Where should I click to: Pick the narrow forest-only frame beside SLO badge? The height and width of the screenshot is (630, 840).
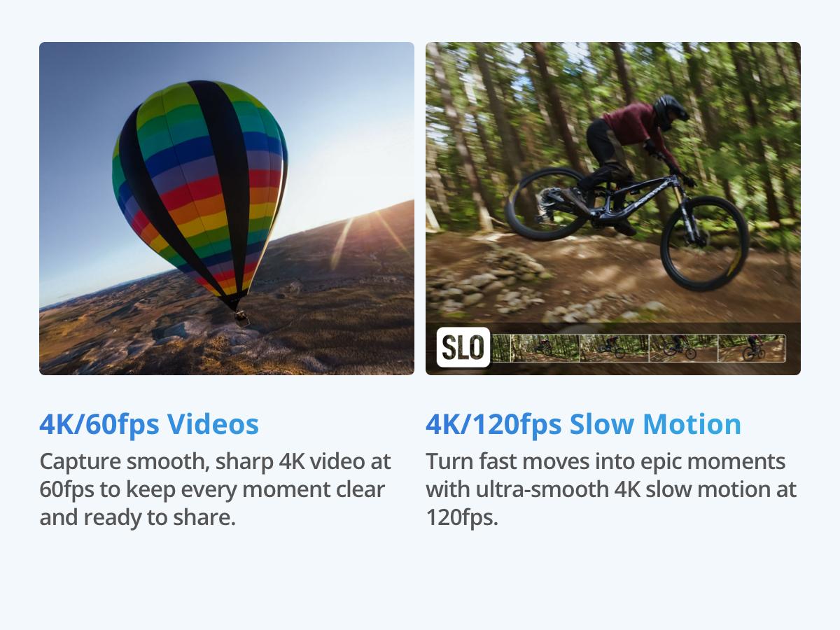(x=502, y=348)
